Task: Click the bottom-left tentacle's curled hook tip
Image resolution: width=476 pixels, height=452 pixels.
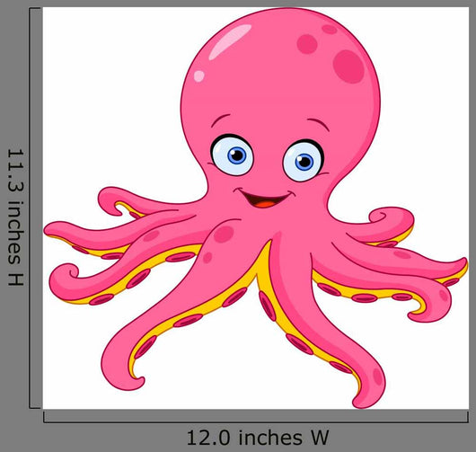Action: click(x=137, y=382)
